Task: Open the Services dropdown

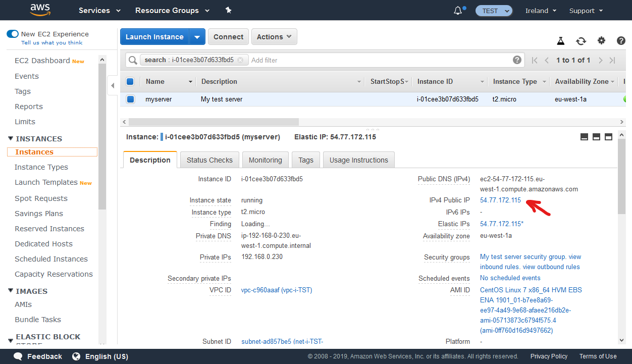Action: [100, 11]
